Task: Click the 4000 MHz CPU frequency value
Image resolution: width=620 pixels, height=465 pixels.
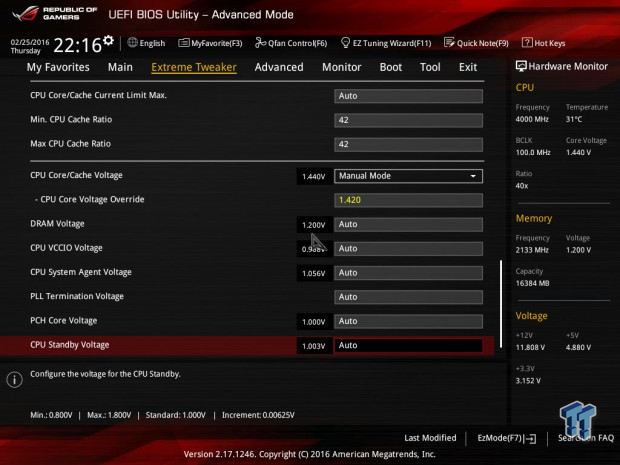Action: coord(532,119)
